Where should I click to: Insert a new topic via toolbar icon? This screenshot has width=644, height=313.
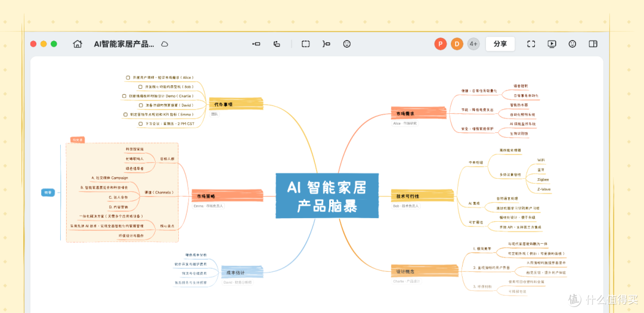pos(256,44)
